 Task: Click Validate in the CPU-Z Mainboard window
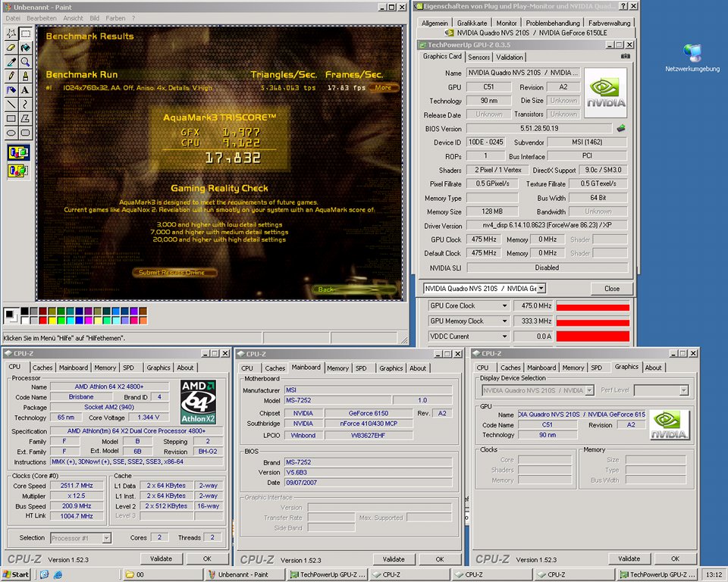394,559
